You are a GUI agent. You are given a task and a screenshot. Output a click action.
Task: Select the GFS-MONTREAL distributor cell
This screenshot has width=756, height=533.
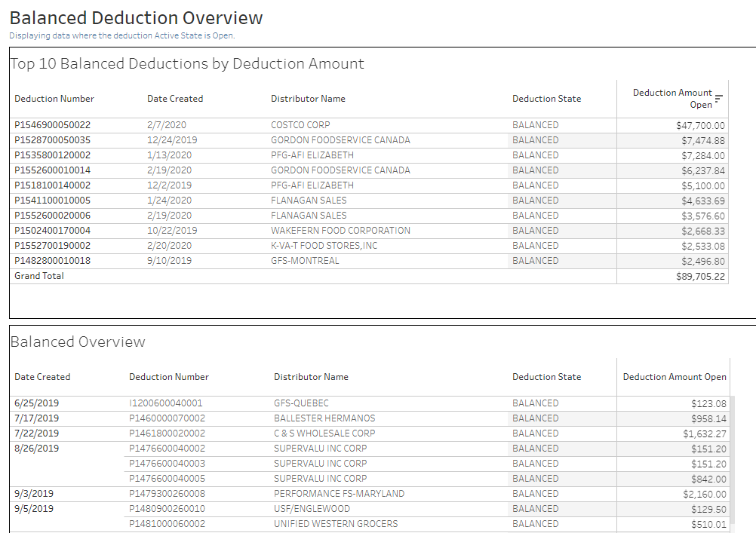tap(305, 261)
